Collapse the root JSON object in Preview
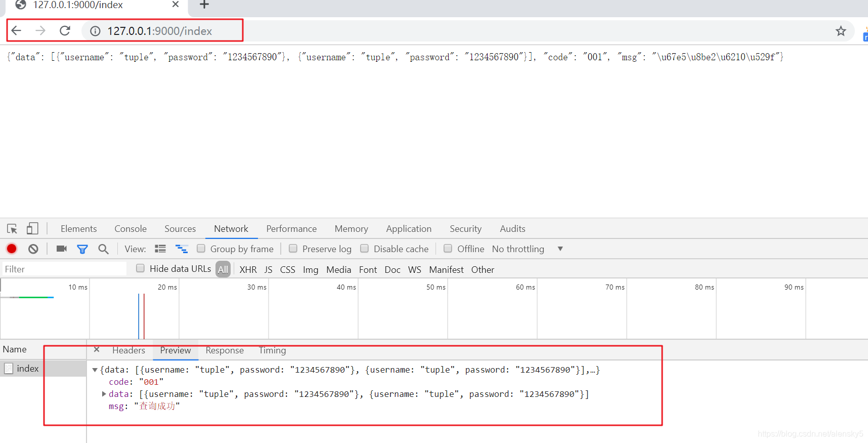This screenshot has height=443, width=868. (x=95, y=370)
